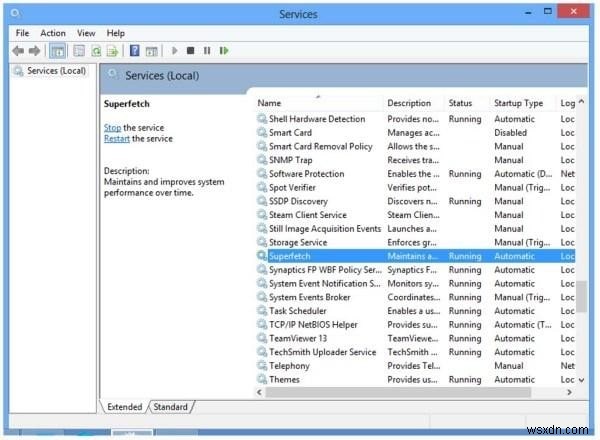Select the Task Scheduler service

click(416, 311)
